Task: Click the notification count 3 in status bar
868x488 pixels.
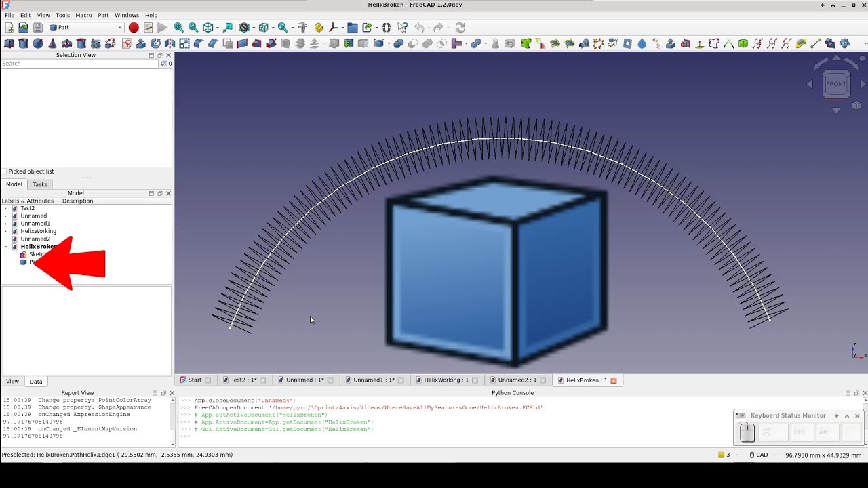Action: [x=724, y=455]
